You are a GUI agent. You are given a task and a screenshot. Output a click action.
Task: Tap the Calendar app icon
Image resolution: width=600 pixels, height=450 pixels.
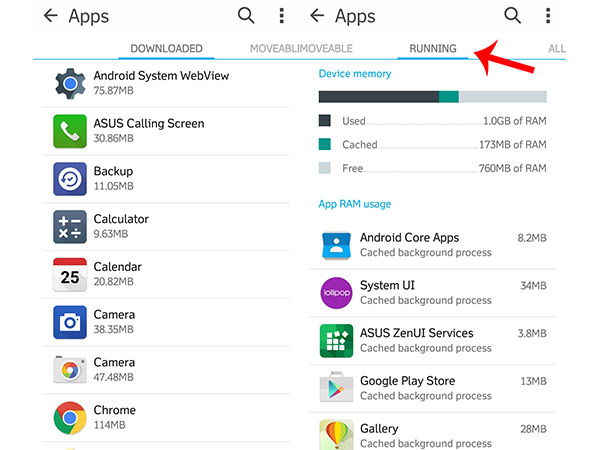tap(71, 274)
